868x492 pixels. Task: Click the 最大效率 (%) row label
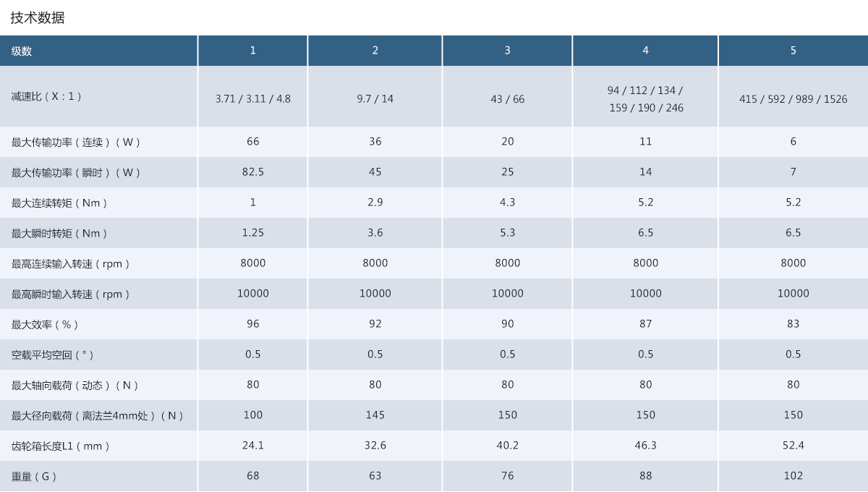(45, 325)
